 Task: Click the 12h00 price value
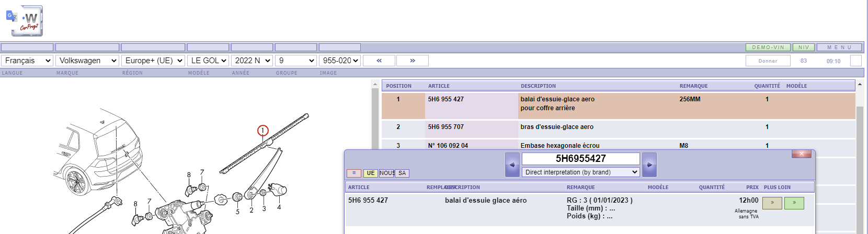[x=749, y=200]
